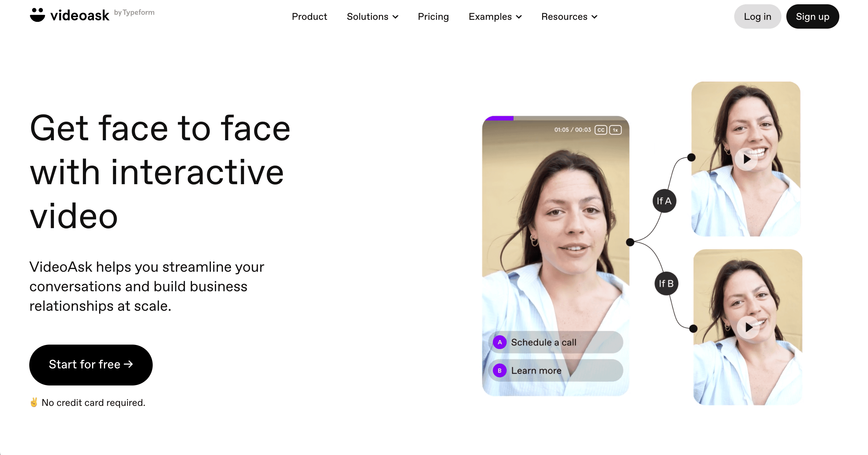Click Start for free button
This screenshot has width=868, height=455.
[91, 364]
